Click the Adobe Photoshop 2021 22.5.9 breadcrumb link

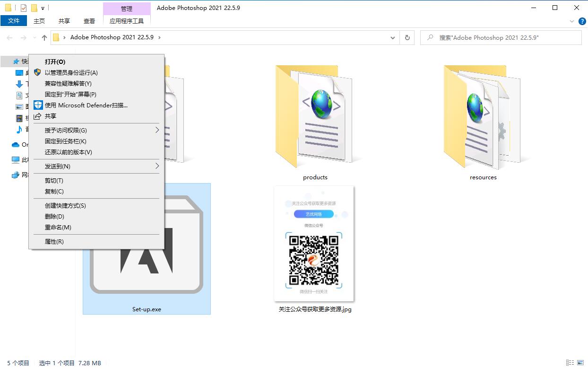pos(112,37)
